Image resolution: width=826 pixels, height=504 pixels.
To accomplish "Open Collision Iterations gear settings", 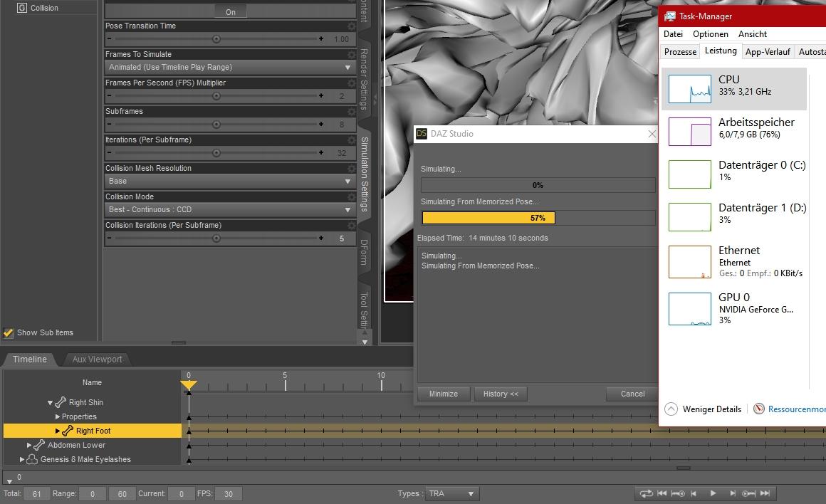I will coord(351,225).
